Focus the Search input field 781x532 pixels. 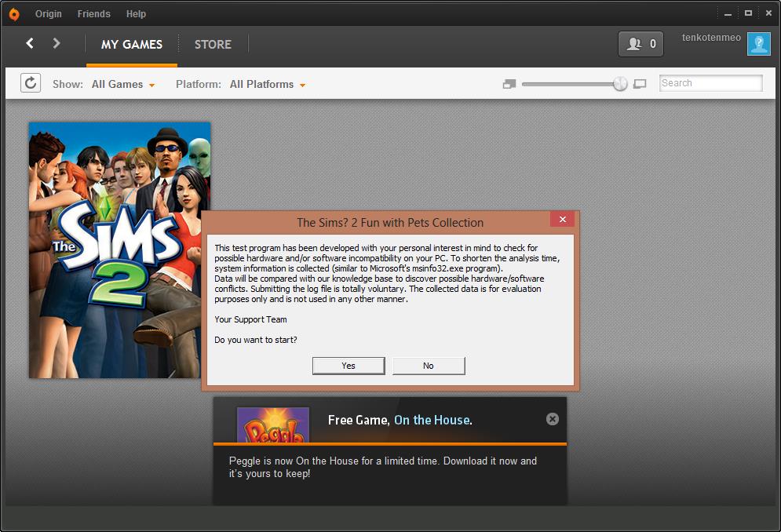[711, 83]
